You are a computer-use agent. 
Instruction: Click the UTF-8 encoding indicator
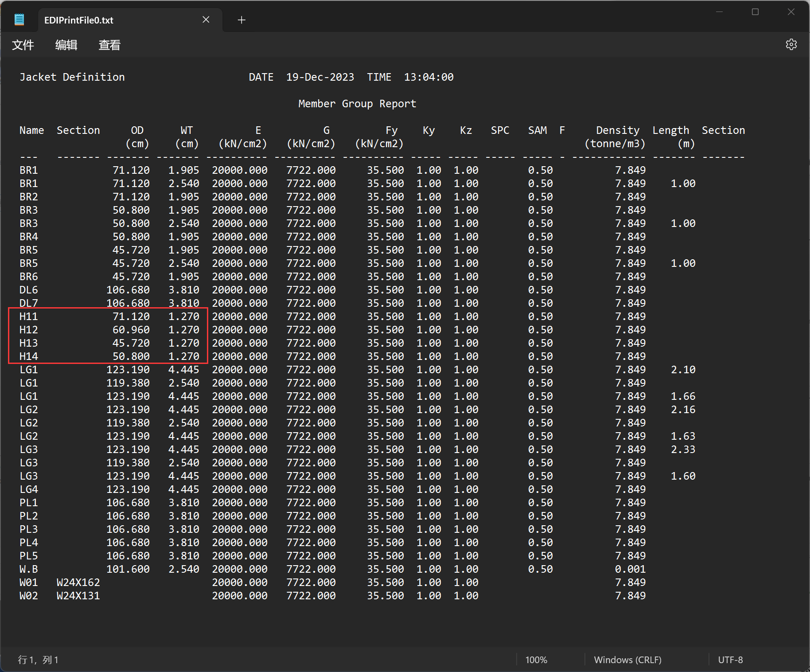click(730, 660)
